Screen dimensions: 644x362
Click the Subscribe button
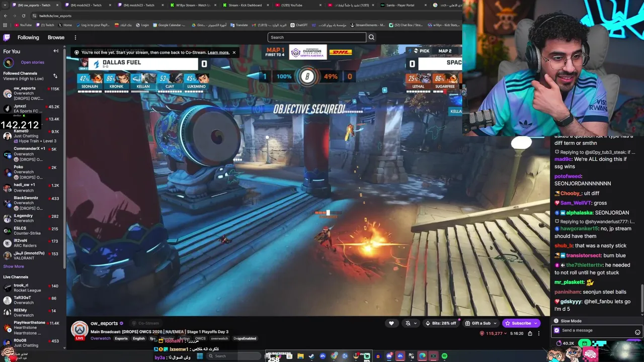(x=518, y=323)
